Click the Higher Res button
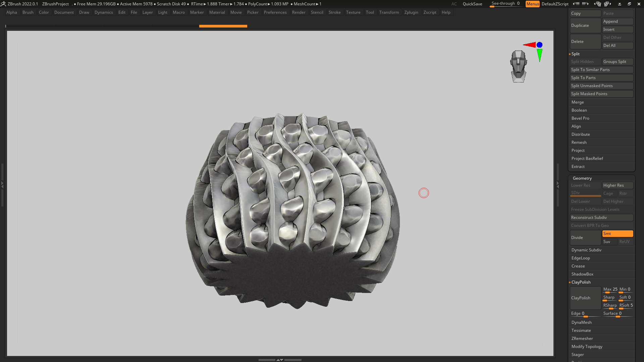644x362 pixels. tap(618, 185)
